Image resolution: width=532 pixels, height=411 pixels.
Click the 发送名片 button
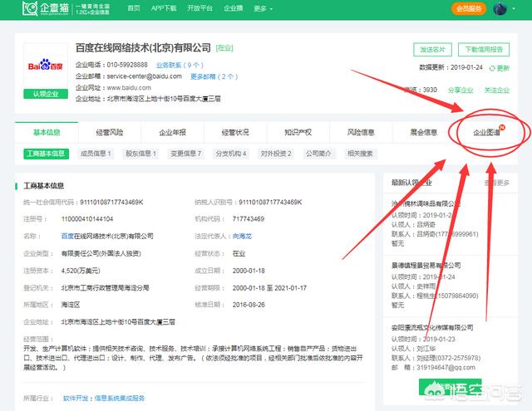[432, 50]
